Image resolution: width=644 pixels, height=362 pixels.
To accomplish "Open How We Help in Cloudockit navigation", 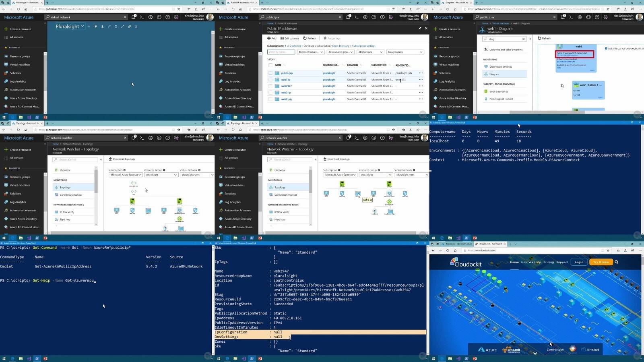I will pos(531,262).
